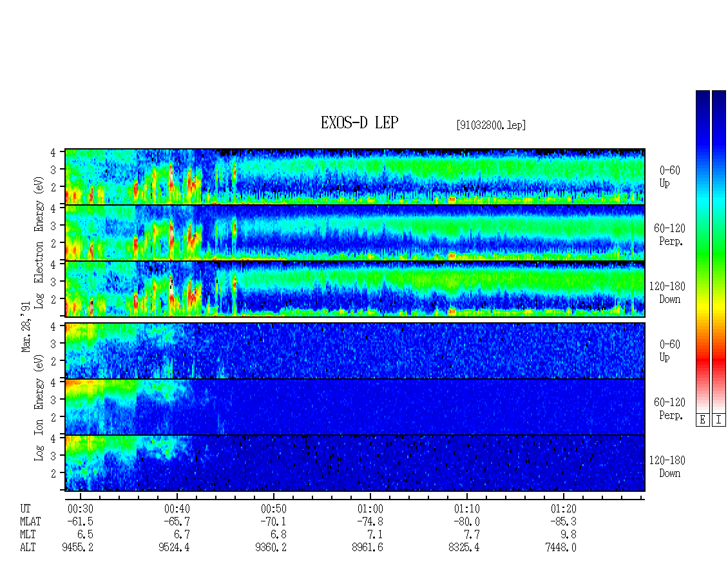Open the ion 60-120 Perp. spectrogram panel
The image size is (728, 564).
pyautogui.click(x=355, y=407)
